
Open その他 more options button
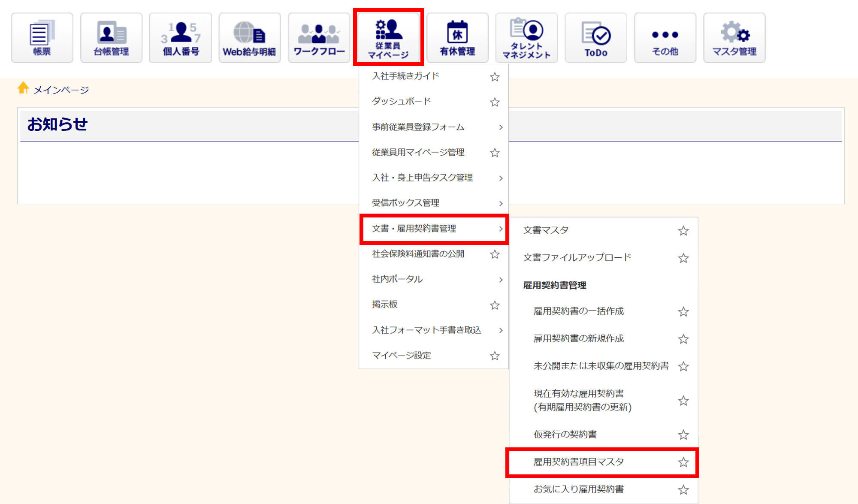click(x=665, y=38)
